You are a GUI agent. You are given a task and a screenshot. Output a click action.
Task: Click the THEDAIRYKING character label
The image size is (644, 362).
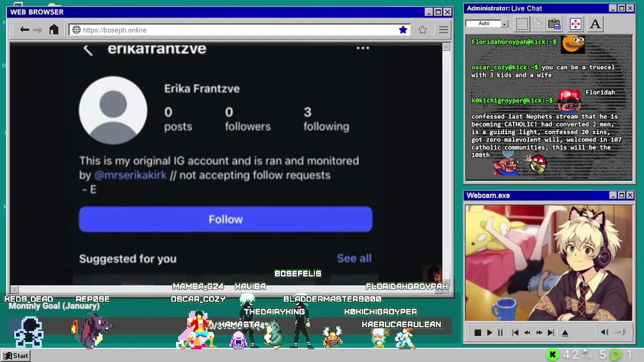point(274,312)
